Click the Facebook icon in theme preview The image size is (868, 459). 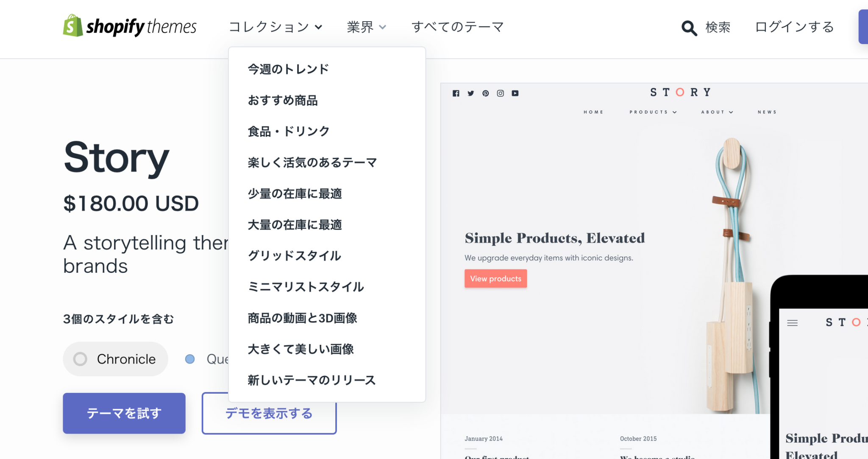456,93
